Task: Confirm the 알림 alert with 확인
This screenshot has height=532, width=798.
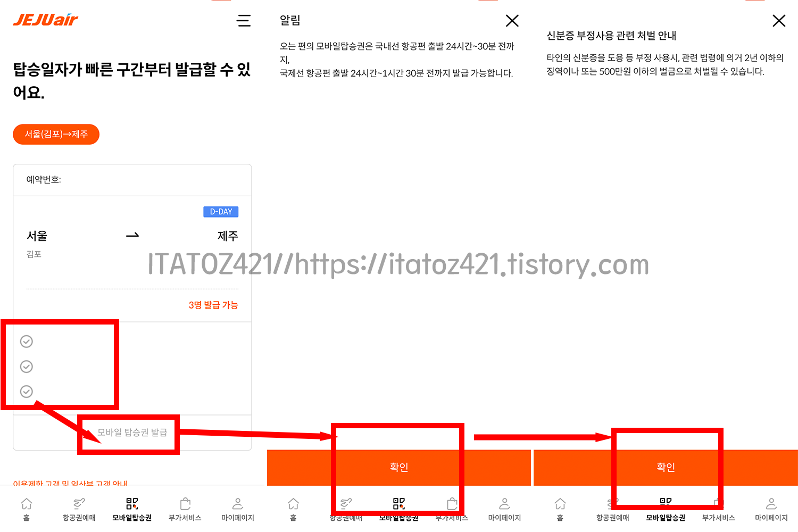Action: click(399, 467)
